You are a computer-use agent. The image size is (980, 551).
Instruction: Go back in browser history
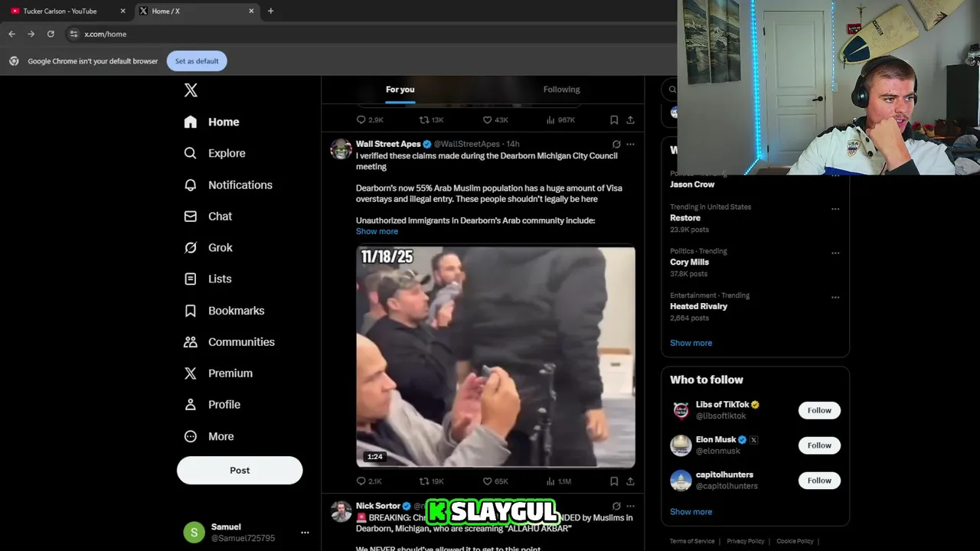[11, 34]
